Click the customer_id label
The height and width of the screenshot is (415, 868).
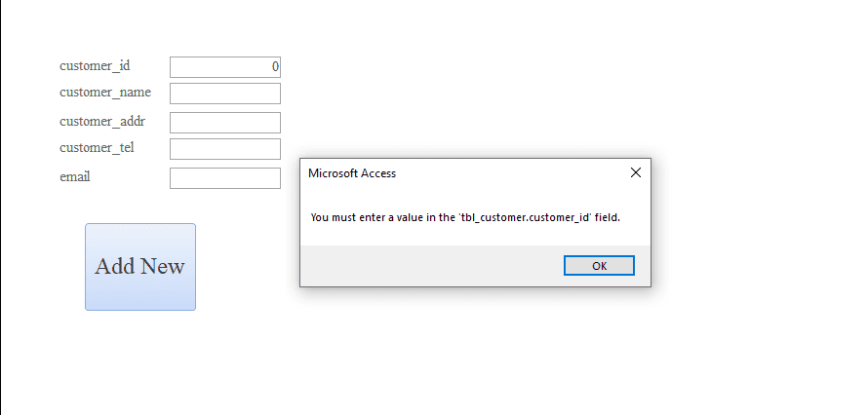click(x=95, y=66)
